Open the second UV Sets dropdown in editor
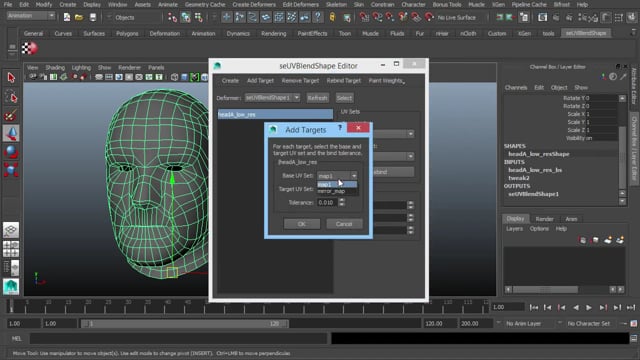The width and height of the screenshot is (640, 360). [394, 156]
